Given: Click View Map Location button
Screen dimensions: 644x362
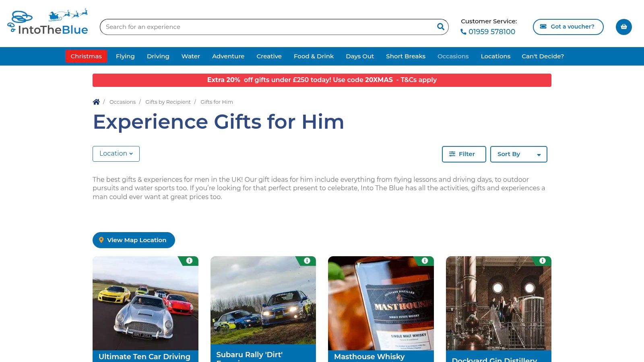Looking at the screenshot, I should (x=134, y=240).
